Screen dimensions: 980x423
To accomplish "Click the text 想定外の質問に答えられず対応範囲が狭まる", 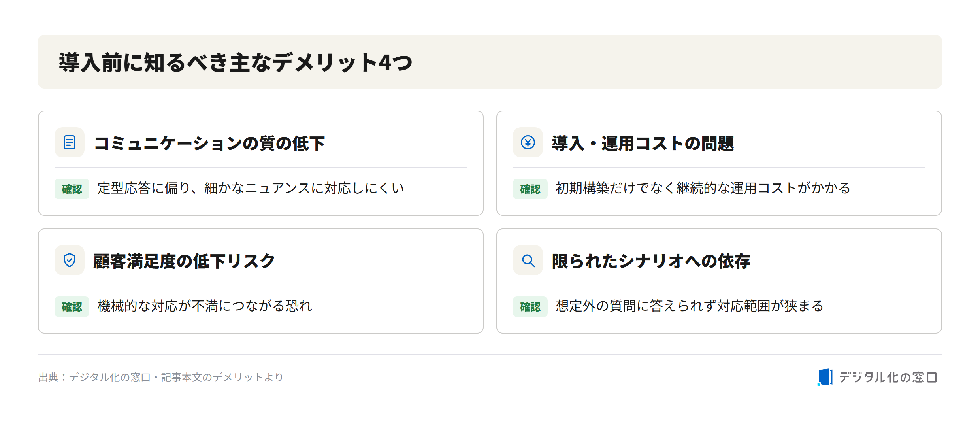I will (x=690, y=306).
